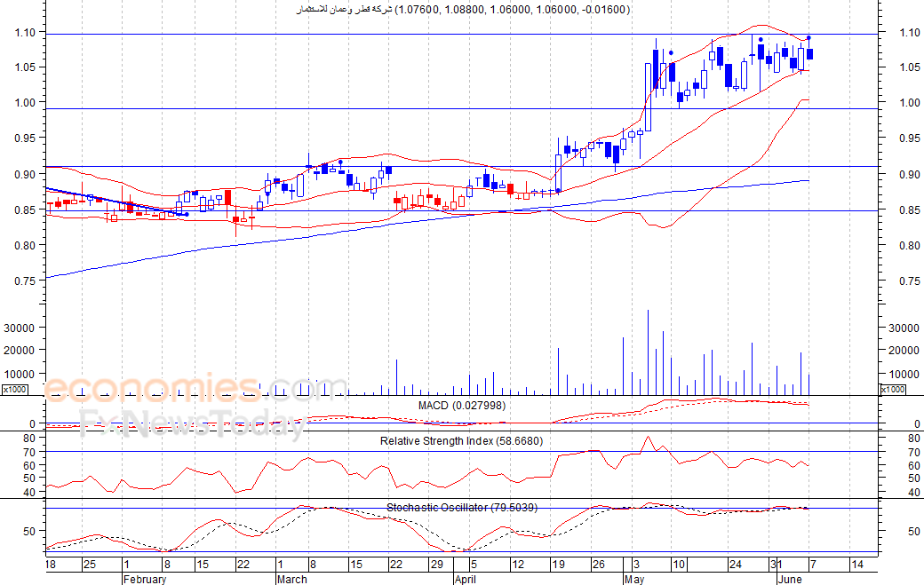Click the date label 14 in June
Viewport: 924px width, 585px height.
[x=856, y=565]
